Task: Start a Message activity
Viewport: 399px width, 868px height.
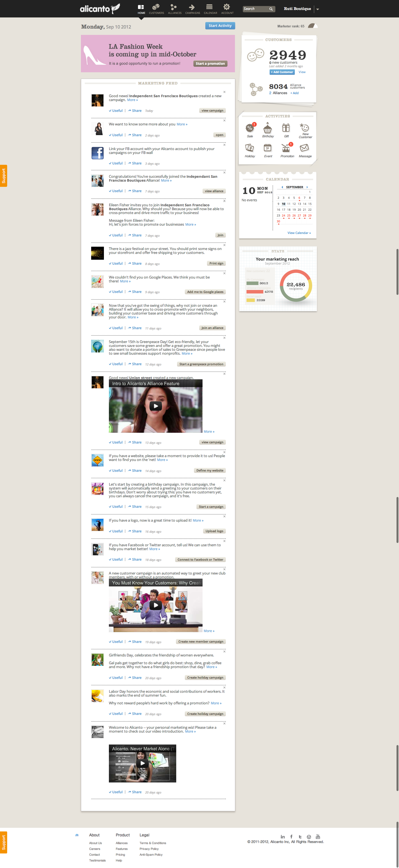Action: (x=305, y=151)
